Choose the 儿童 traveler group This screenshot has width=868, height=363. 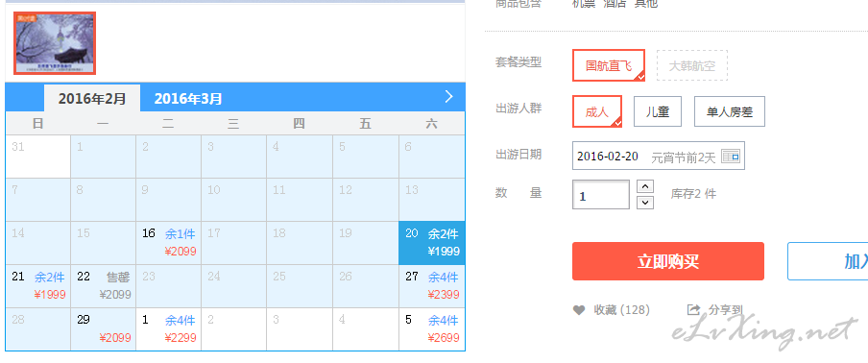658,111
